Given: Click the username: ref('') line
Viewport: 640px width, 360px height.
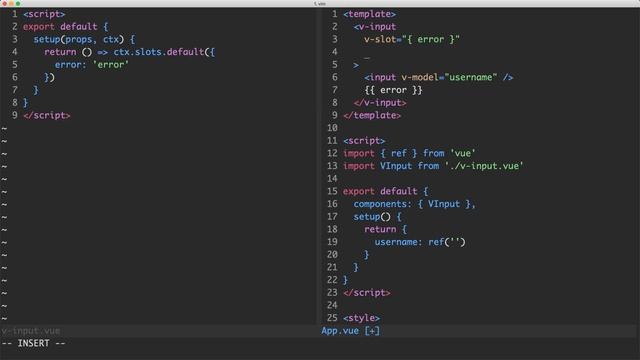Looking at the screenshot, I should [420, 242].
